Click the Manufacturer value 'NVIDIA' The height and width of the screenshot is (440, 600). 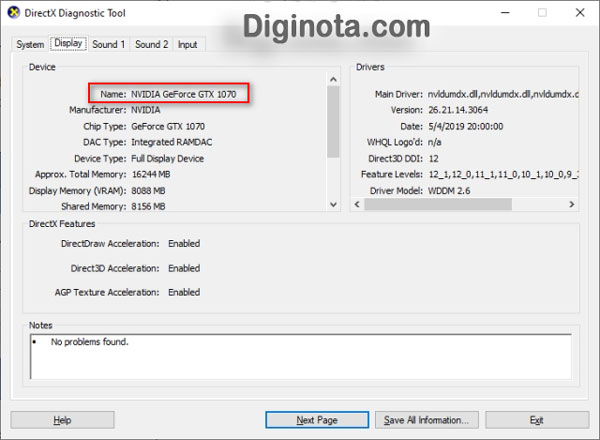(146, 110)
